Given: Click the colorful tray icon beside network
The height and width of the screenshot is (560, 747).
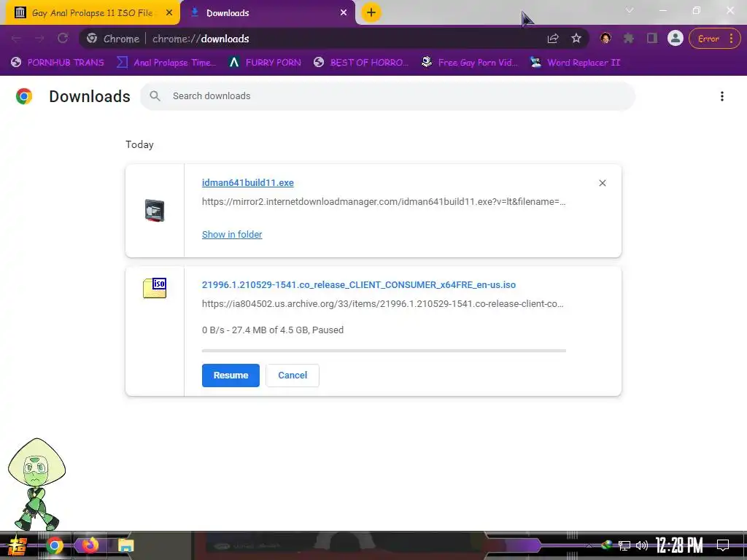Looking at the screenshot, I should [606, 545].
